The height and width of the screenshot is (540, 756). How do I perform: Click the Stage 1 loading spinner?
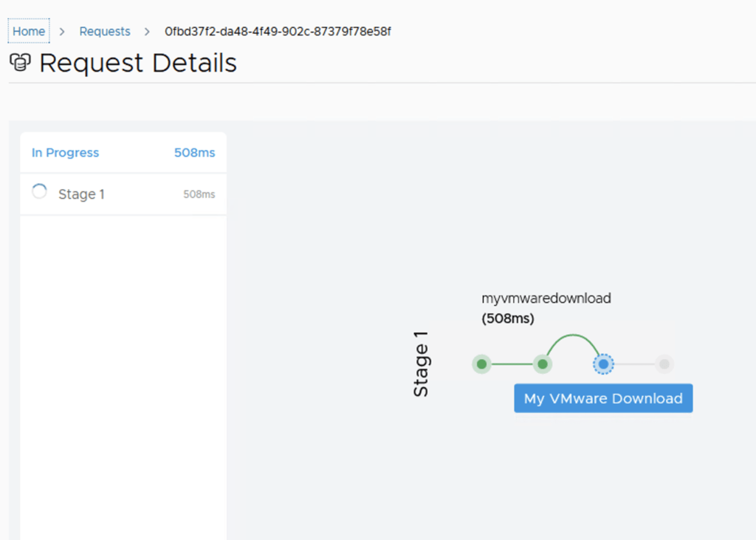(40, 192)
